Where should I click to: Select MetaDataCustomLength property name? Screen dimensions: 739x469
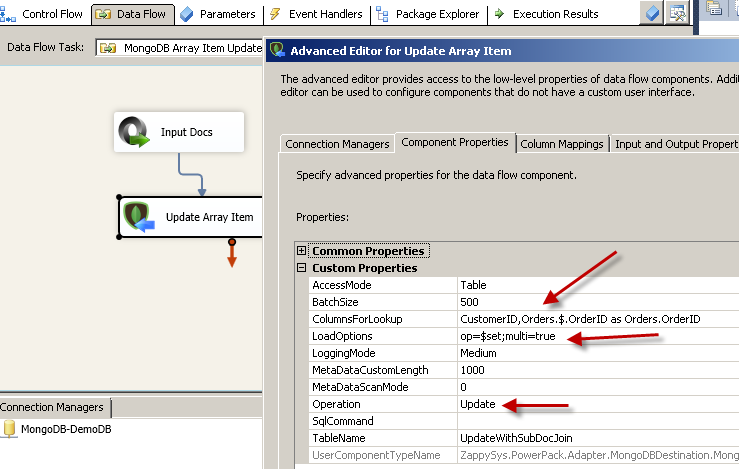(x=370, y=370)
